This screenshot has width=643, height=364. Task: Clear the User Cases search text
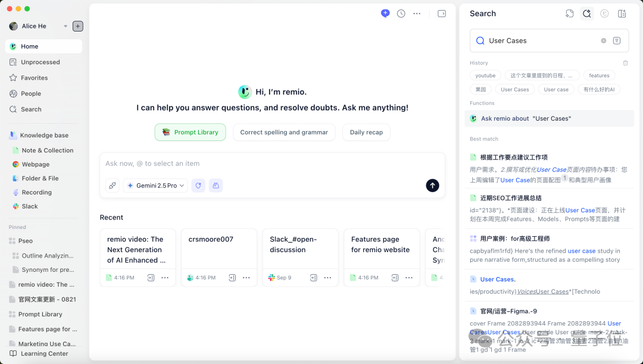pos(603,41)
